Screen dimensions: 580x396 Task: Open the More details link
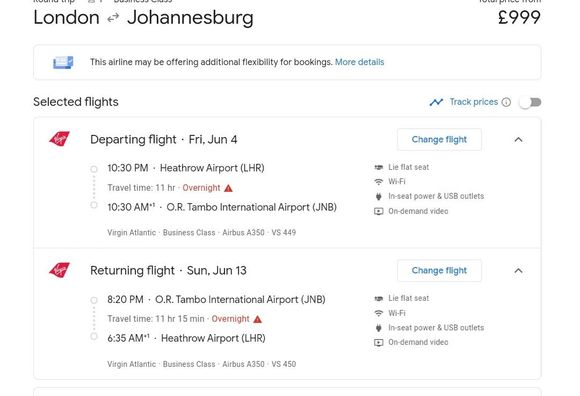click(x=360, y=62)
